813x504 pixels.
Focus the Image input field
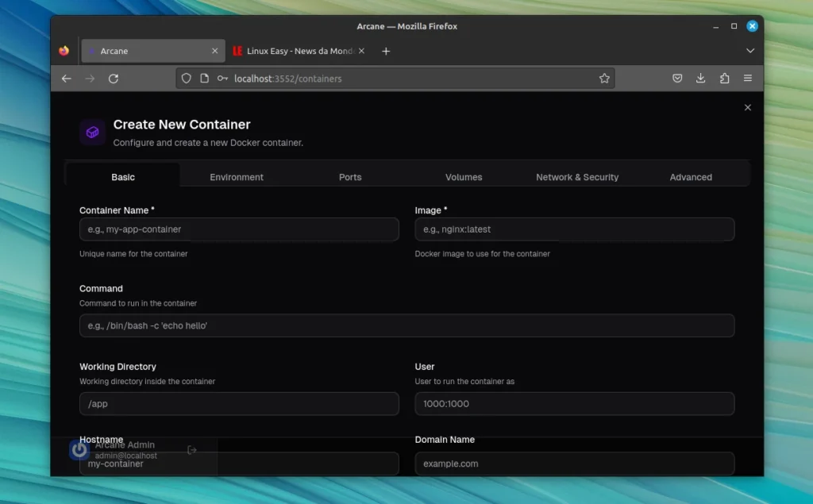coord(574,229)
